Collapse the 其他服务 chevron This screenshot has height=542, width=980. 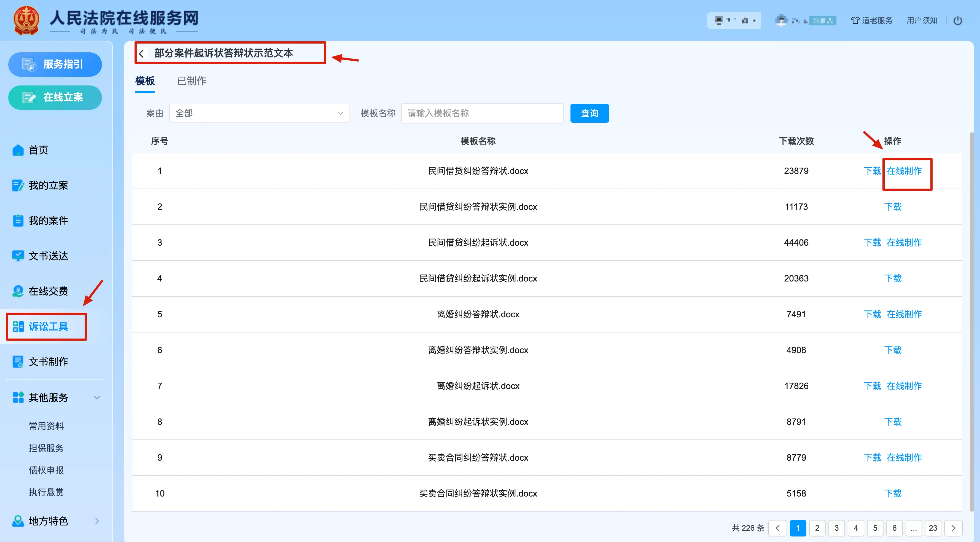pos(97,397)
